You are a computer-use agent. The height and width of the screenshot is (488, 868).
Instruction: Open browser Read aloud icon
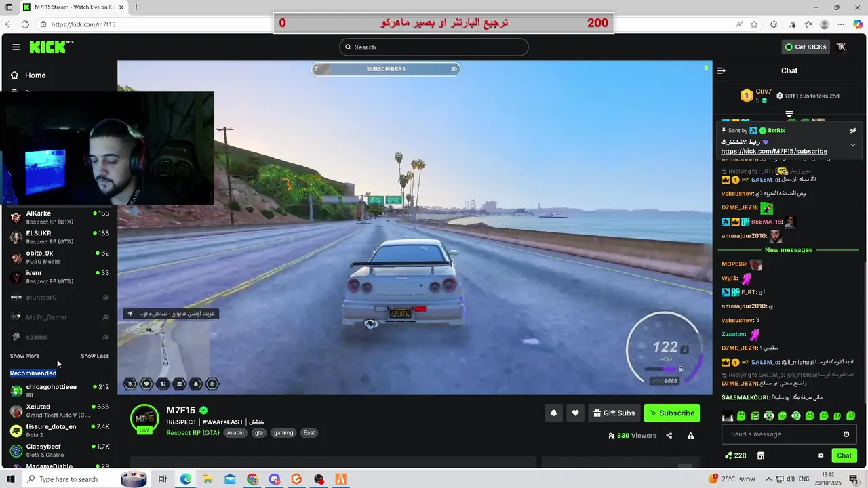point(740,24)
